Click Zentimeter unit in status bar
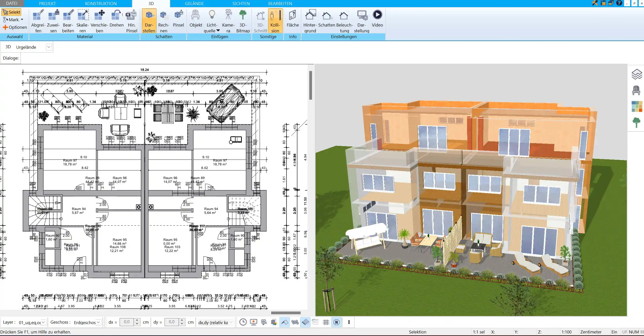 [591, 332]
